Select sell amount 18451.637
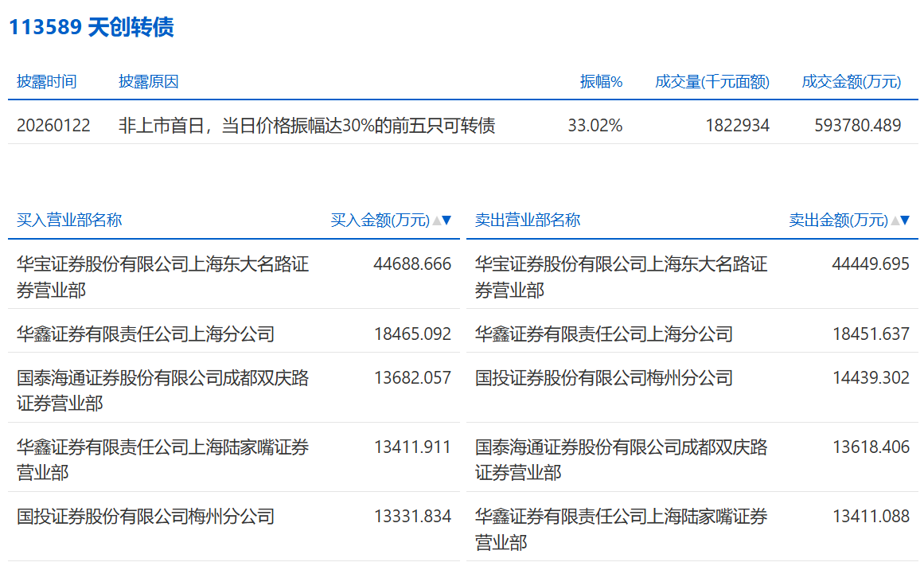Image resolution: width=924 pixels, height=566 pixels. pyautogui.click(x=871, y=334)
